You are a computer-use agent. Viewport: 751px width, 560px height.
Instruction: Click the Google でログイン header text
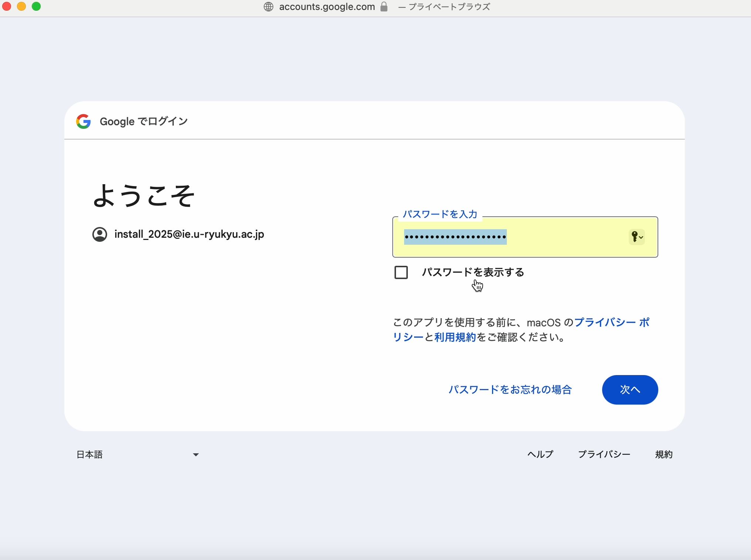click(x=144, y=121)
